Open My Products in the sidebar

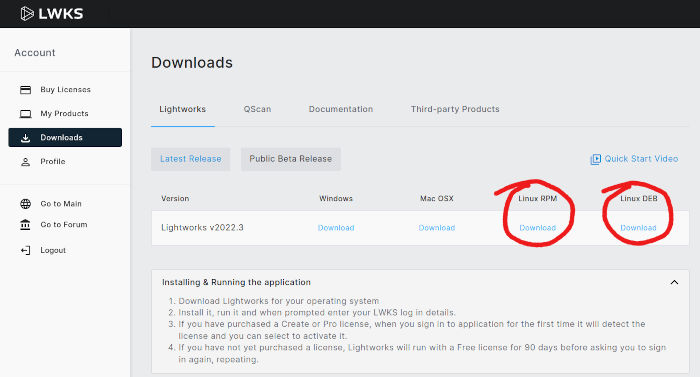[x=64, y=114]
